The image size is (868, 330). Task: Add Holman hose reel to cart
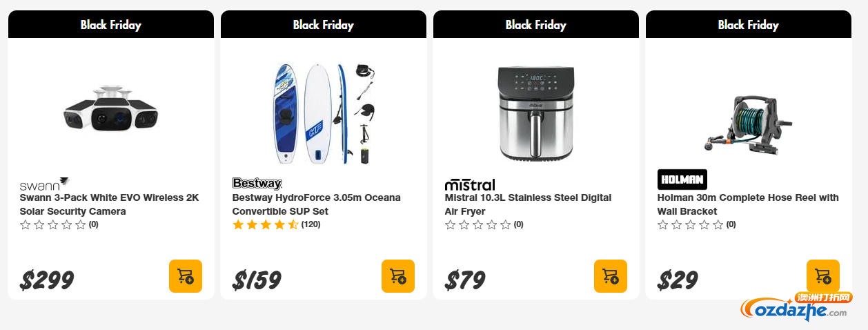click(x=823, y=276)
